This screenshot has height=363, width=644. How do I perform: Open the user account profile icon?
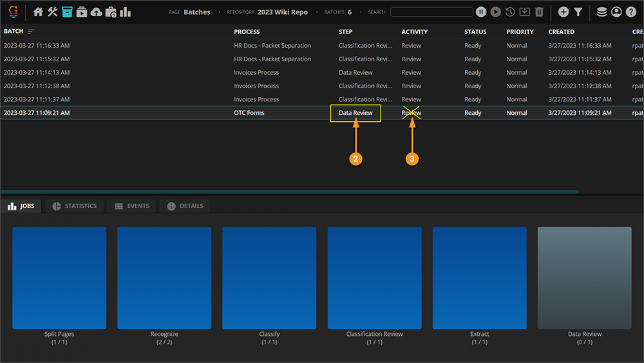pos(616,12)
